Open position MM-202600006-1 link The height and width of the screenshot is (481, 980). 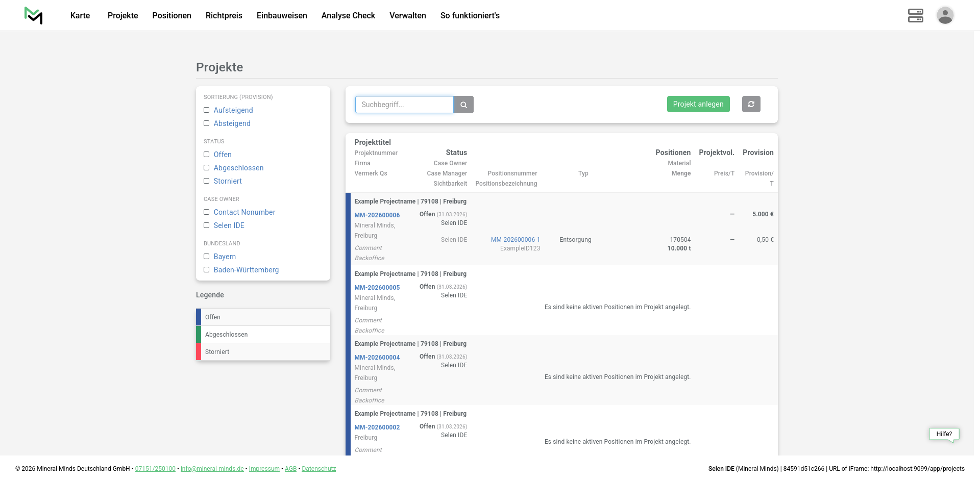pyautogui.click(x=515, y=240)
